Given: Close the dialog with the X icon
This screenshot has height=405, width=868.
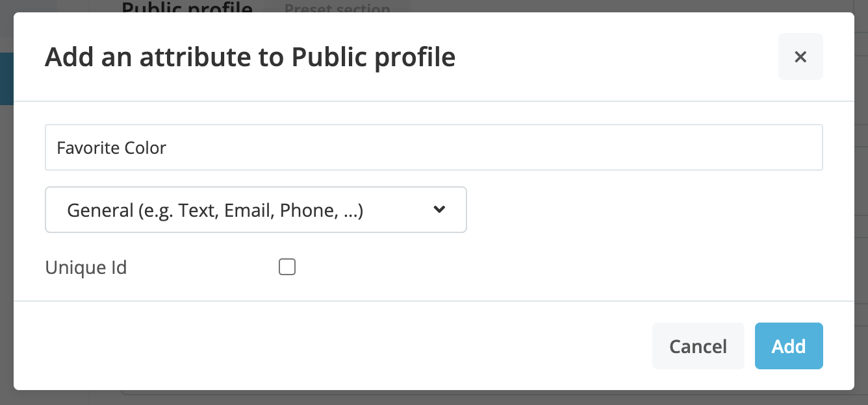Looking at the screenshot, I should [800, 56].
